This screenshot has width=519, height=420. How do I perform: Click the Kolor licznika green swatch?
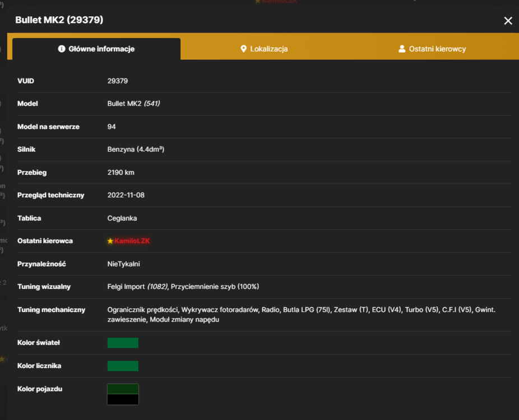[123, 366]
